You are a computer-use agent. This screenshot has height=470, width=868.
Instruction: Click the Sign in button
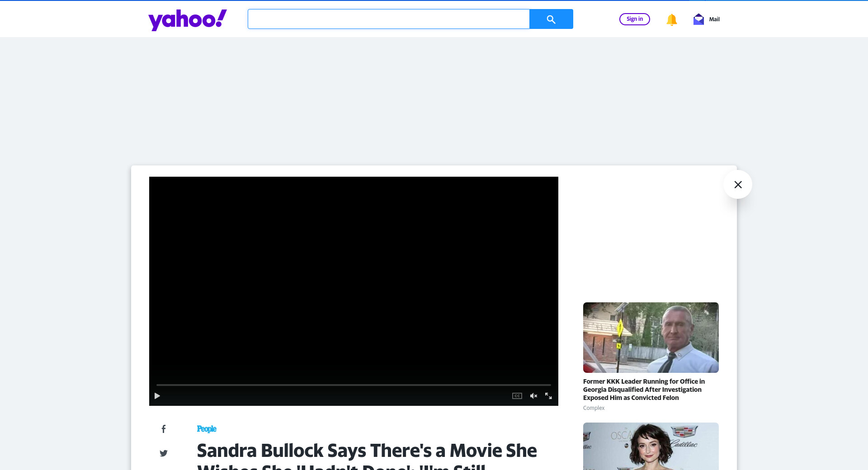pyautogui.click(x=634, y=19)
